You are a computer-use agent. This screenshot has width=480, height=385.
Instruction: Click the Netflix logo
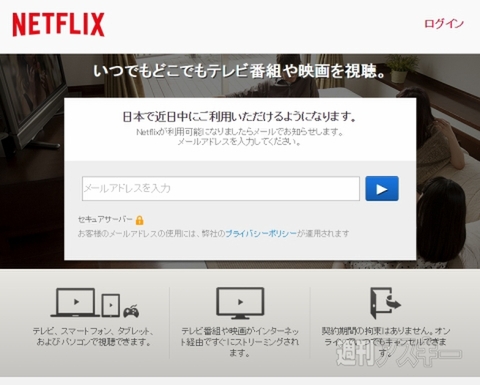(x=58, y=24)
